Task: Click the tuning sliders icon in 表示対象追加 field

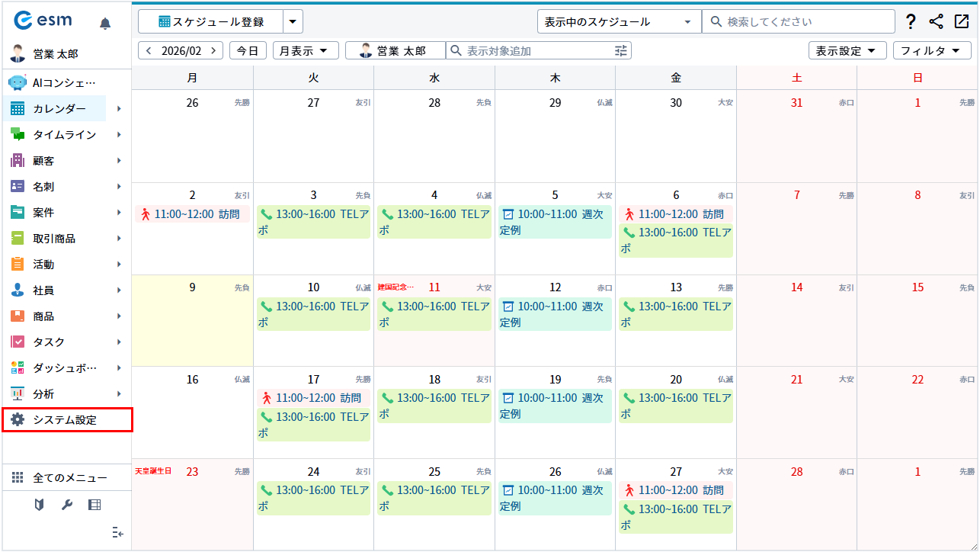Action: click(x=621, y=51)
